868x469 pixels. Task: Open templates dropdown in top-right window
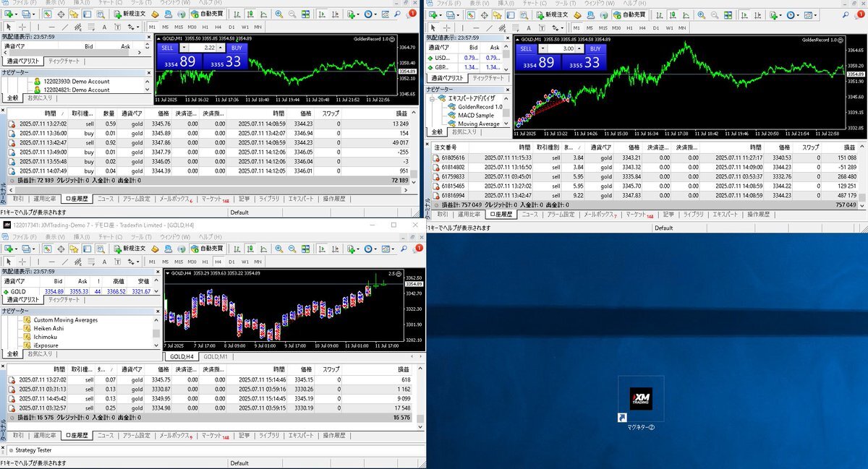pos(816,14)
